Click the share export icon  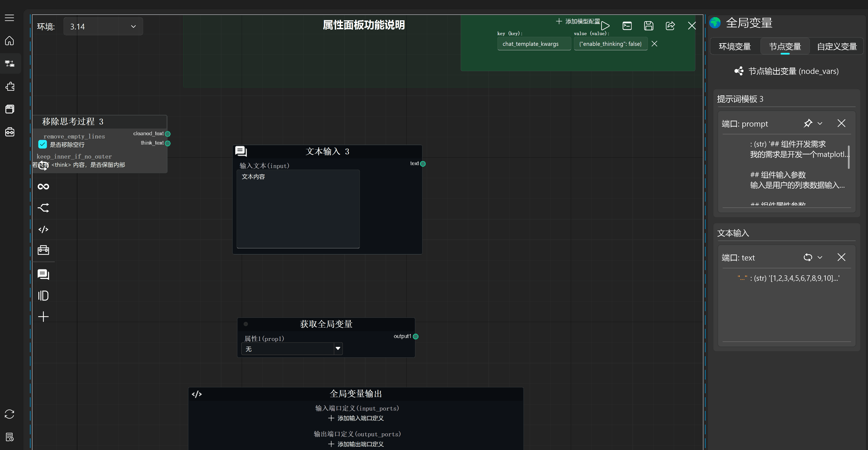click(670, 26)
